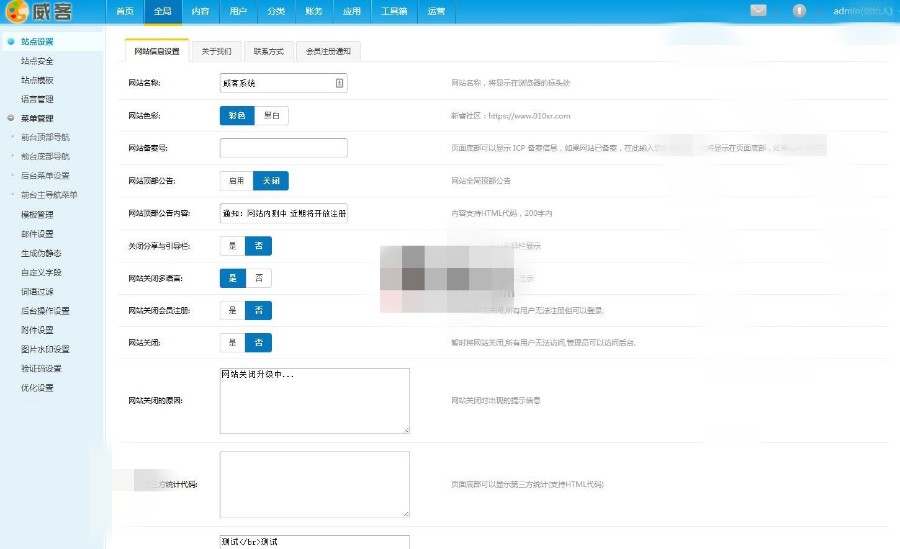This screenshot has width=900, height=549.
Task: Select the 全局 top menu
Action: tap(163, 11)
